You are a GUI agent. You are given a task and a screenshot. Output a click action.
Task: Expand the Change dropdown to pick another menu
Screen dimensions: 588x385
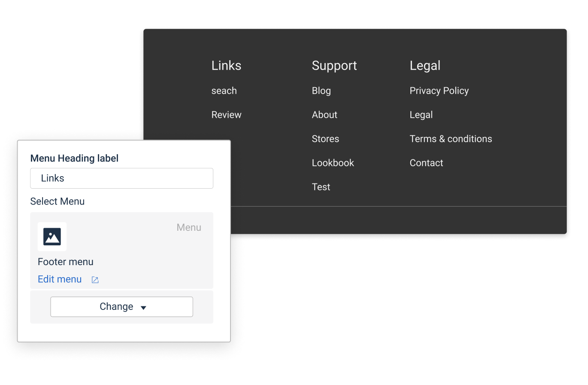(121, 306)
